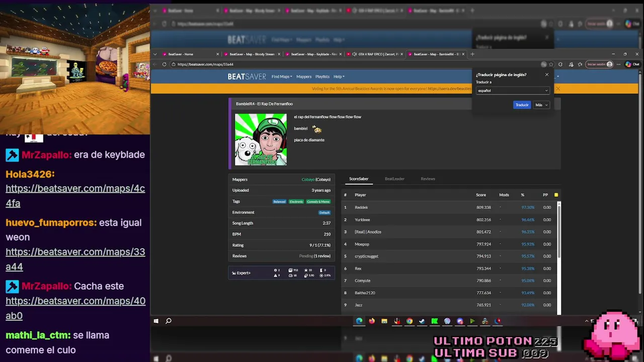Reload the page with the browser refresh icon

(x=164, y=64)
